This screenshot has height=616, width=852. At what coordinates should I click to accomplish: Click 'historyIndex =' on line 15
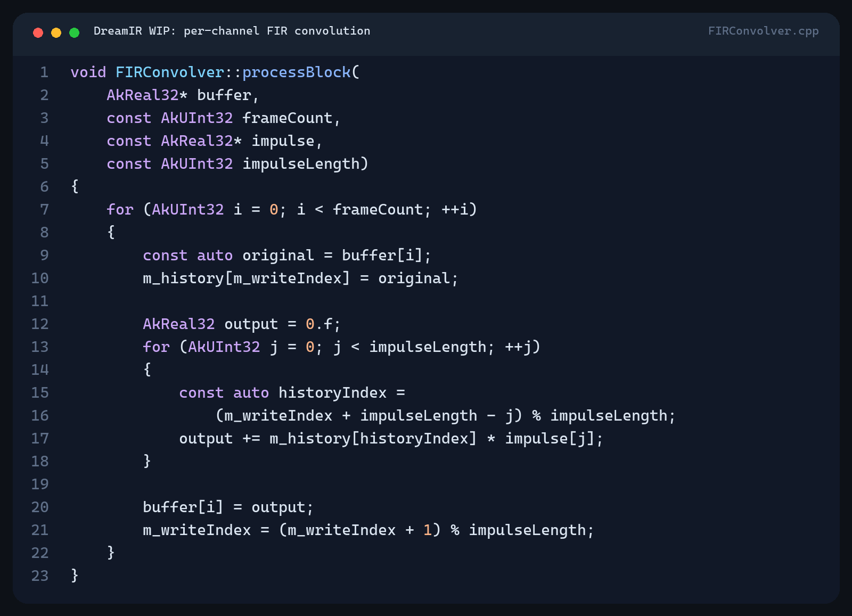pos(342,392)
